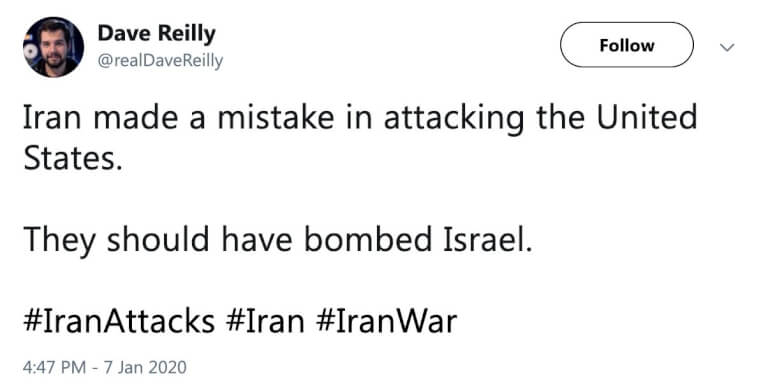Open the standalone #Iran hashtag
Image resolution: width=768 pixels, height=390 pixels.
[x=265, y=322]
